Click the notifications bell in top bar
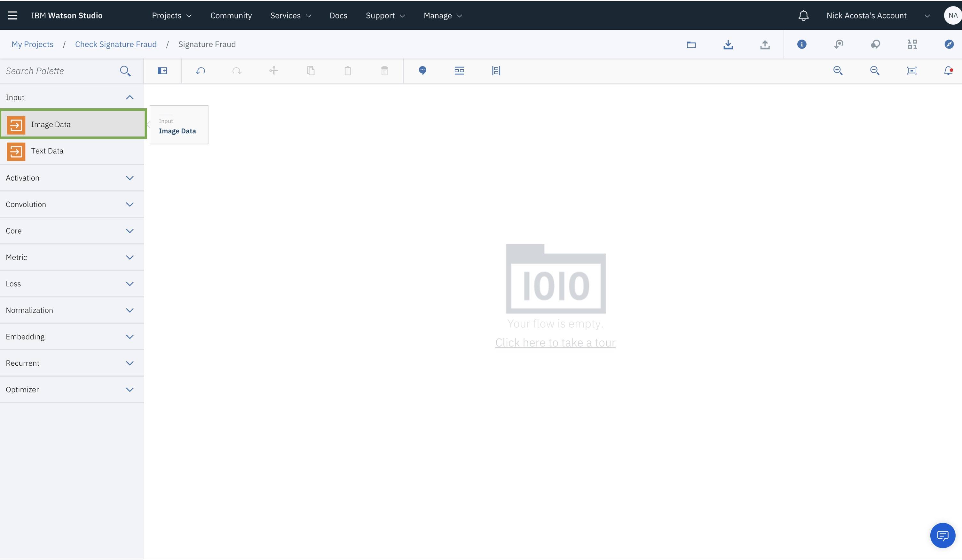 [803, 15]
